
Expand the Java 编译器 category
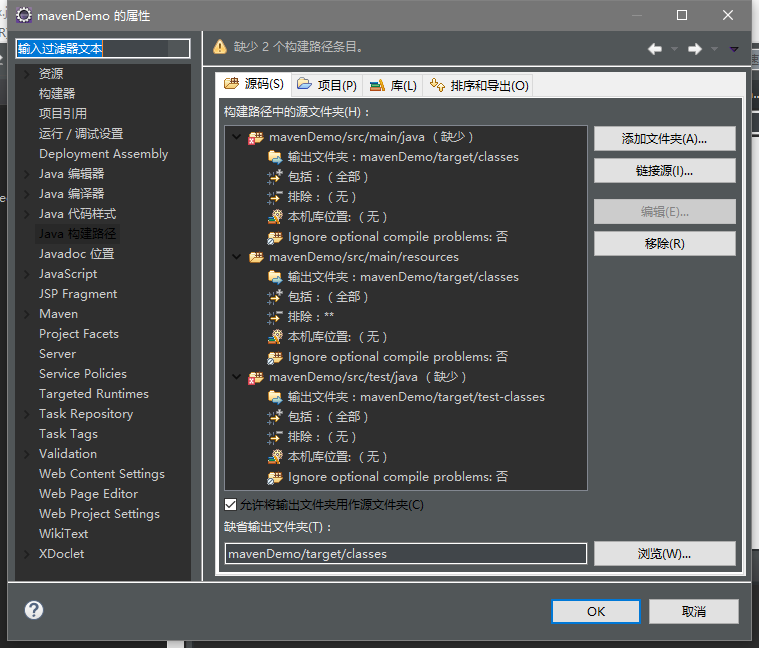[27, 194]
